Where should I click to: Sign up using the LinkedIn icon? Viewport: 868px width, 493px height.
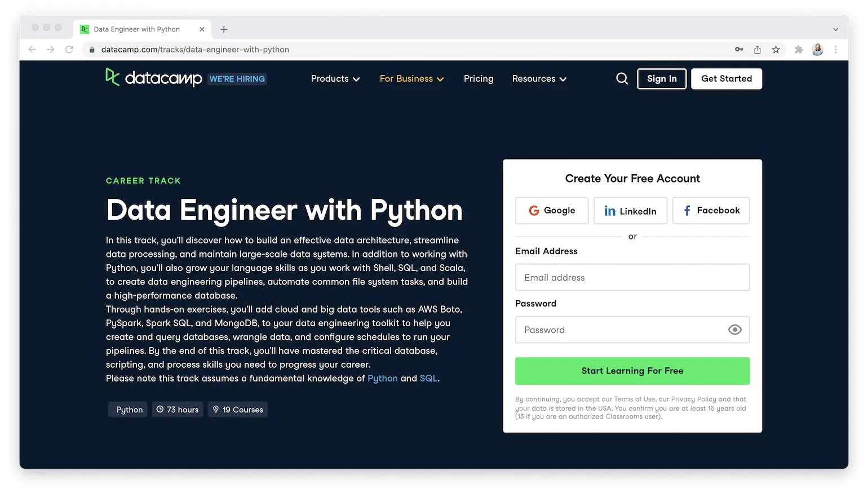tap(610, 210)
